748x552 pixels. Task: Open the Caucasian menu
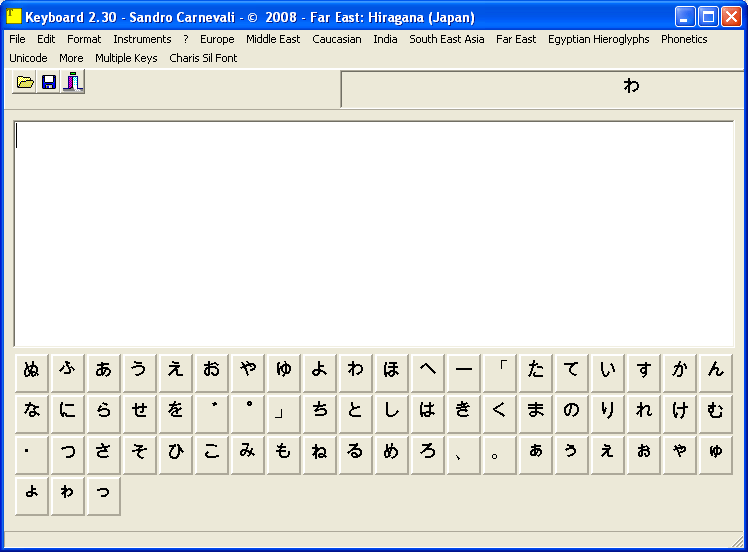[337, 39]
